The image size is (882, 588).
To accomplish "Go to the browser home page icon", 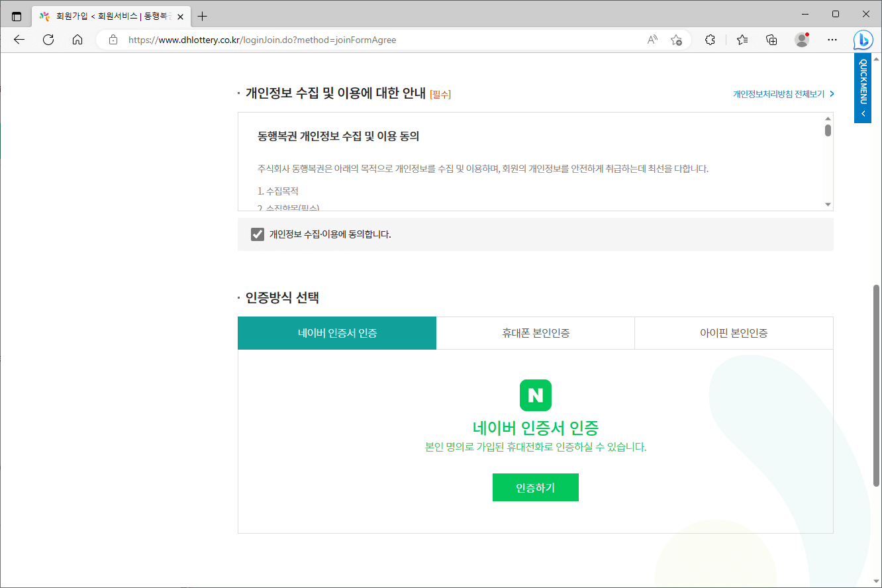I will tap(77, 40).
